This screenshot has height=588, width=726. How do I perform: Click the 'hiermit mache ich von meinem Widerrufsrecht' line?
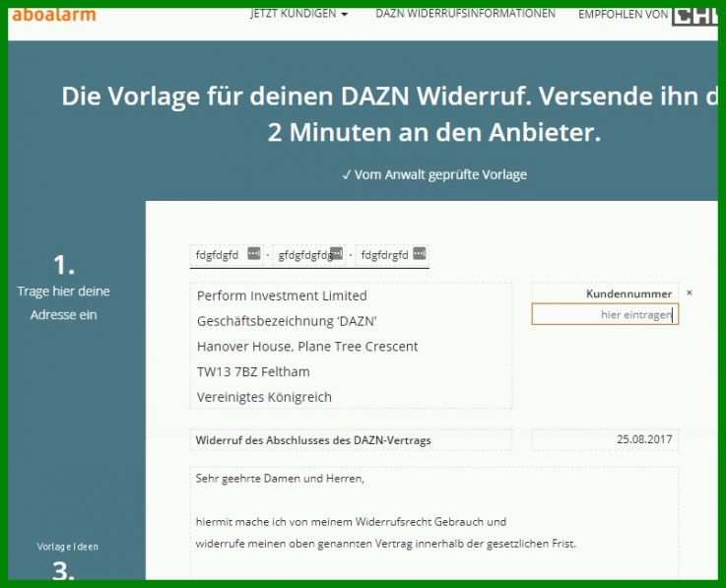(351, 522)
